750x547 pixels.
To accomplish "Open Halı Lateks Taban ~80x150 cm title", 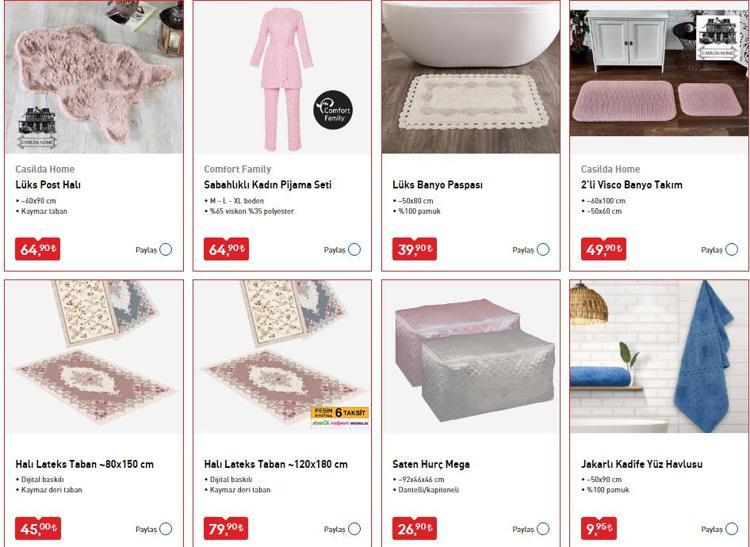I will point(85,464).
